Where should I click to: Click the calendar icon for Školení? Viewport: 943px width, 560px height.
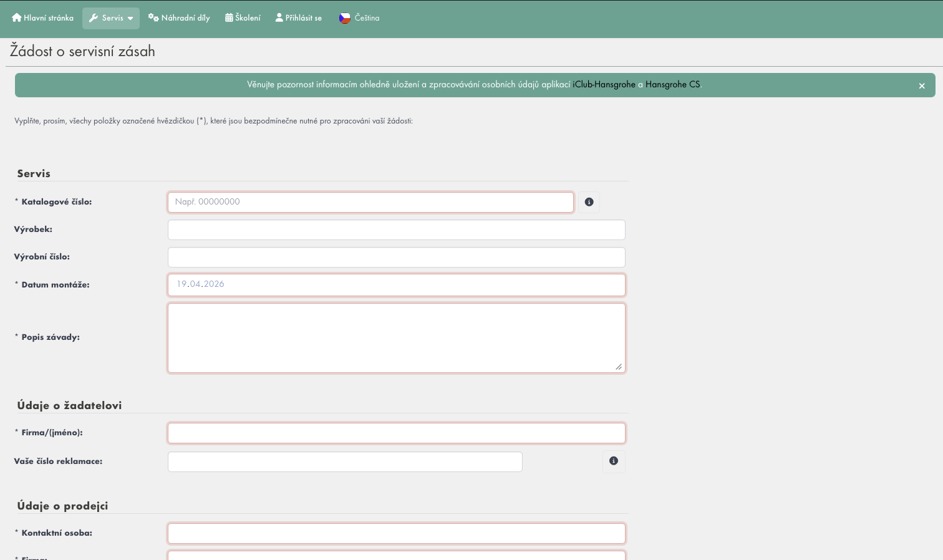click(229, 18)
